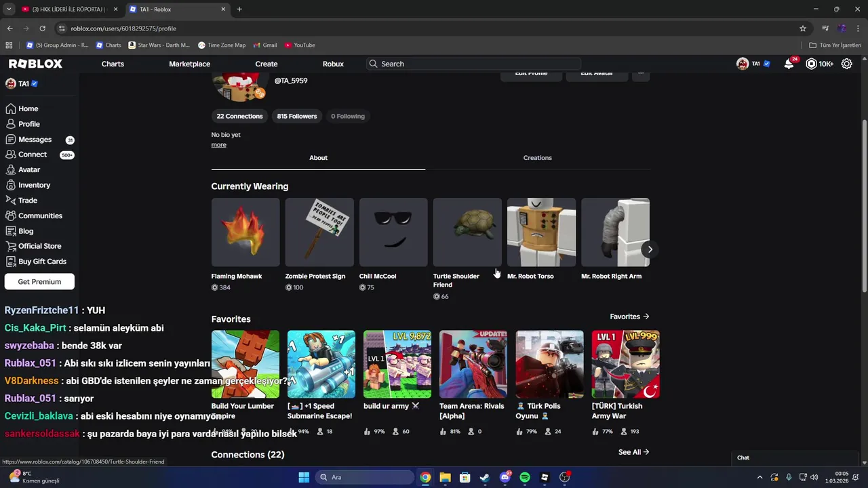
Task: Click the Roblox Search field
Action: 474,64
